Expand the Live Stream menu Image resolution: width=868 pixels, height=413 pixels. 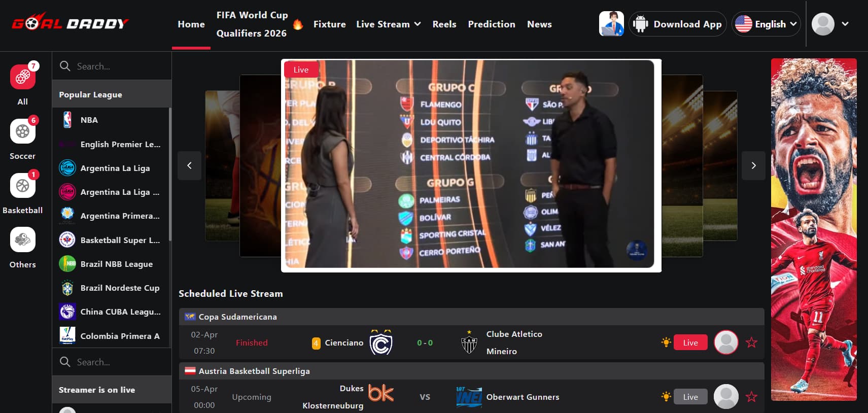pos(389,24)
